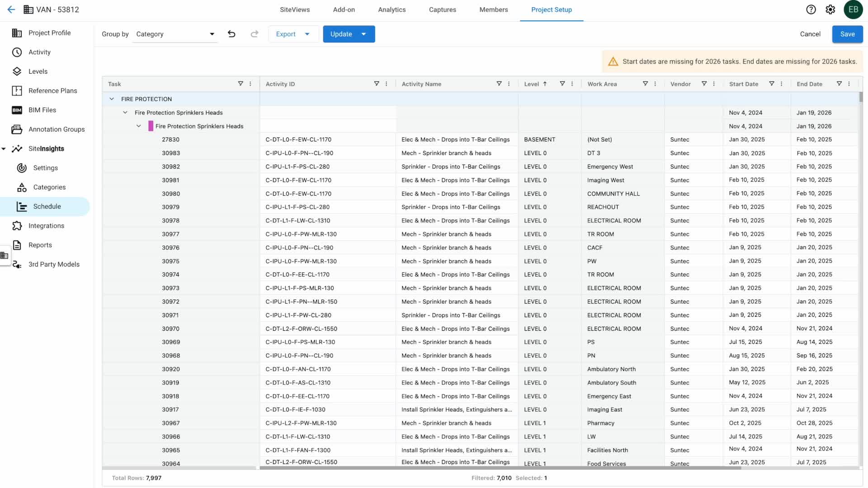Open help via question mark icon
Image resolution: width=868 pixels, height=488 pixels.
pos(811,9)
